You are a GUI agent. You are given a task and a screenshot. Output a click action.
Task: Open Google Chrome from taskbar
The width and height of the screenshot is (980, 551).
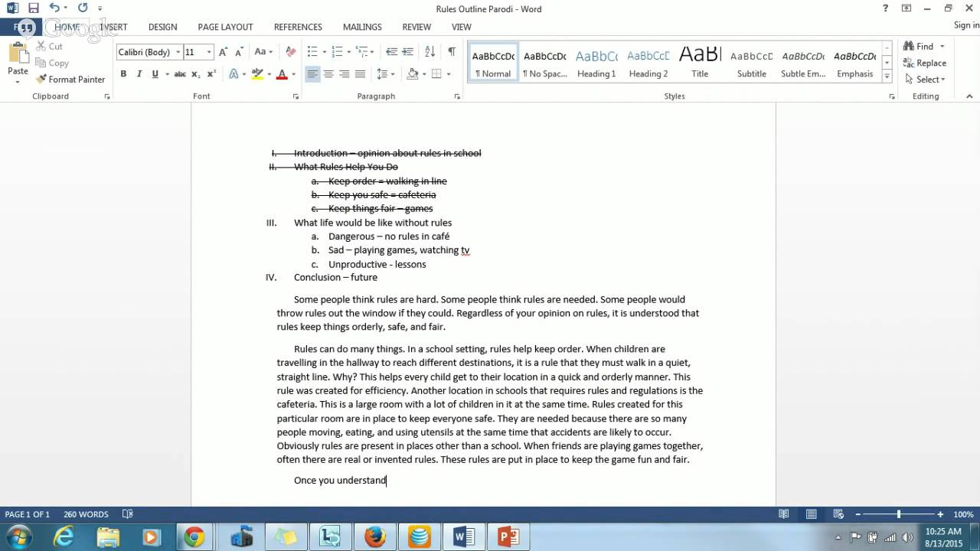click(194, 537)
